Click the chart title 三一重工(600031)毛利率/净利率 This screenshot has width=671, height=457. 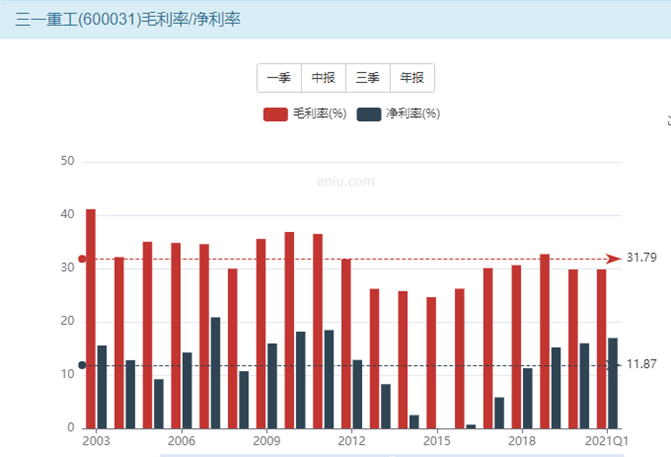(128, 20)
